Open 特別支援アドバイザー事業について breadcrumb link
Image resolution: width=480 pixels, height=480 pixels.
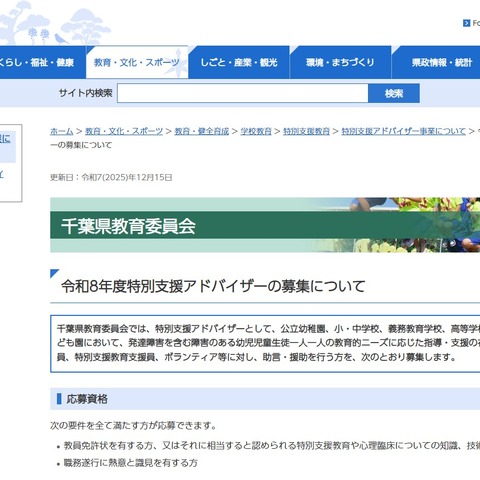tap(404, 131)
